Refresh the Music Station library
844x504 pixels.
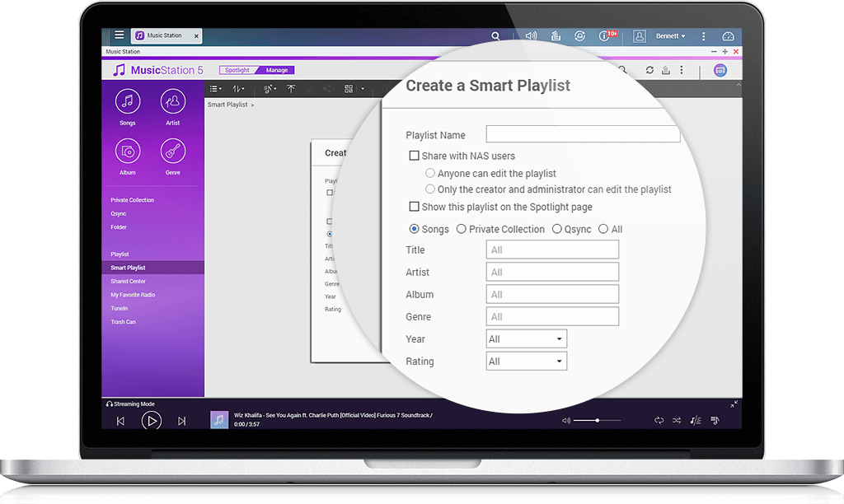click(649, 70)
